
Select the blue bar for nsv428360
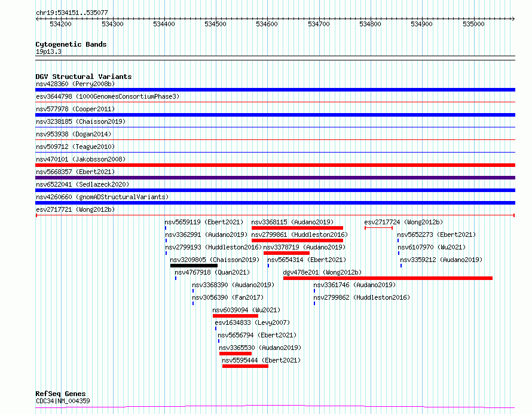tap(275, 90)
